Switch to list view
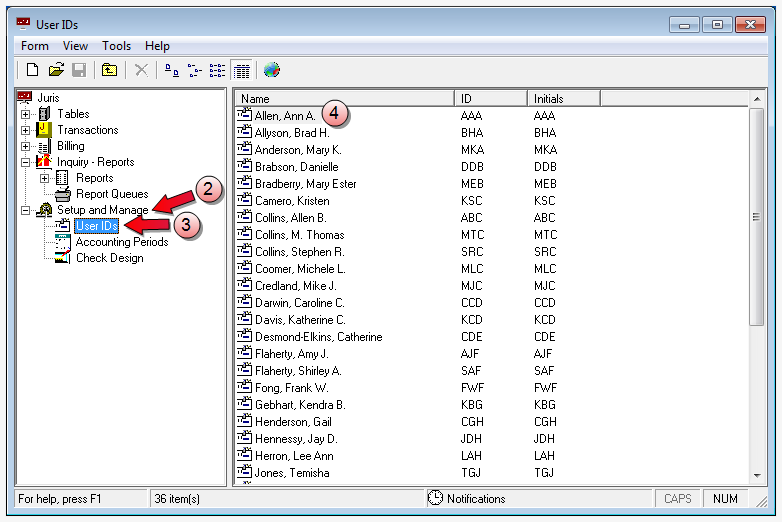782x522 pixels. (x=217, y=70)
